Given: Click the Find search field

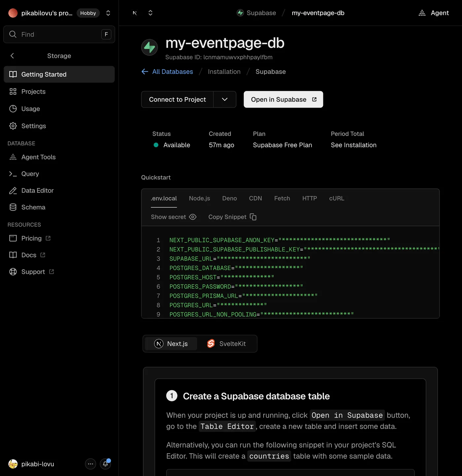Looking at the screenshot, I should click(x=59, y=34).
